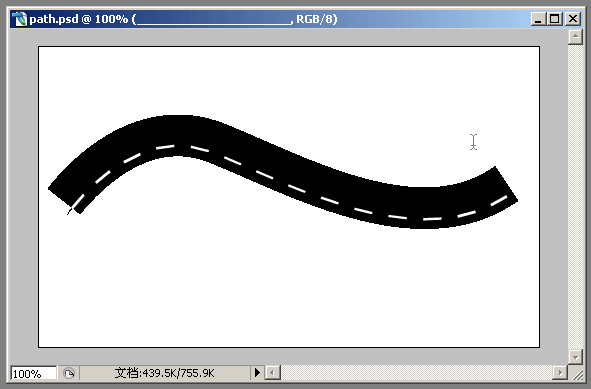Click the vertical scrollbar down arrow
Screen dimensions: 591x389
pos(575,356)
